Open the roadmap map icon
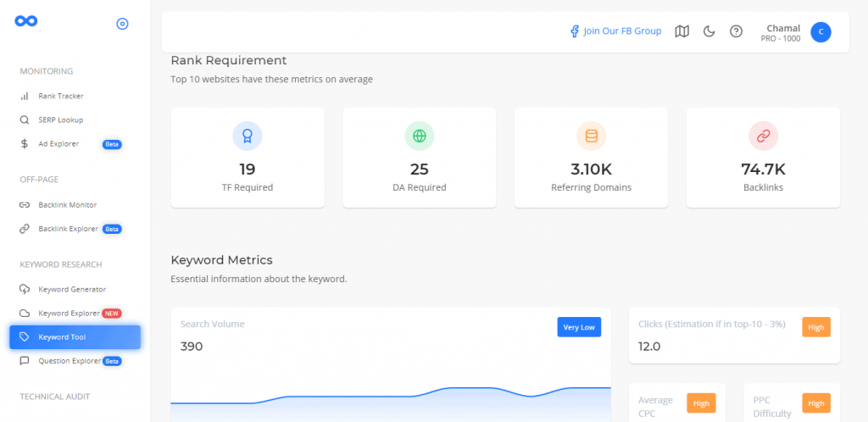The height and width of the screenshot is (422, 868). 682,31
